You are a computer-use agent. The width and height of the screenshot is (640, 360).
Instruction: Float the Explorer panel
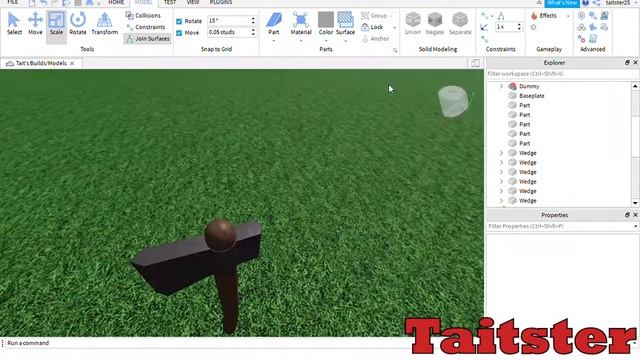coord(627,62)
